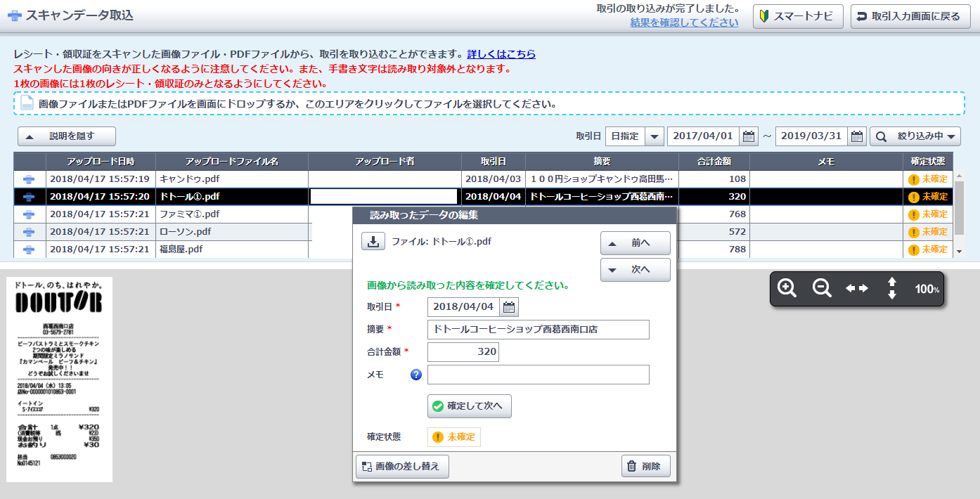Open calendar for end date 2019/03/31
The width and height of the screenshot is (980, 499).
pyautogui.click(x=857, y=136)
